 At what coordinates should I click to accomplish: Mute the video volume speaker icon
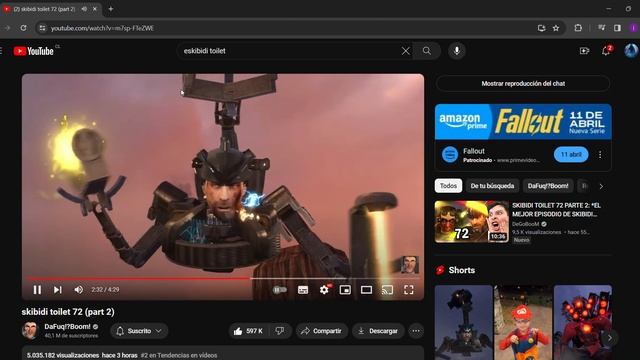(x=78, y=290)
